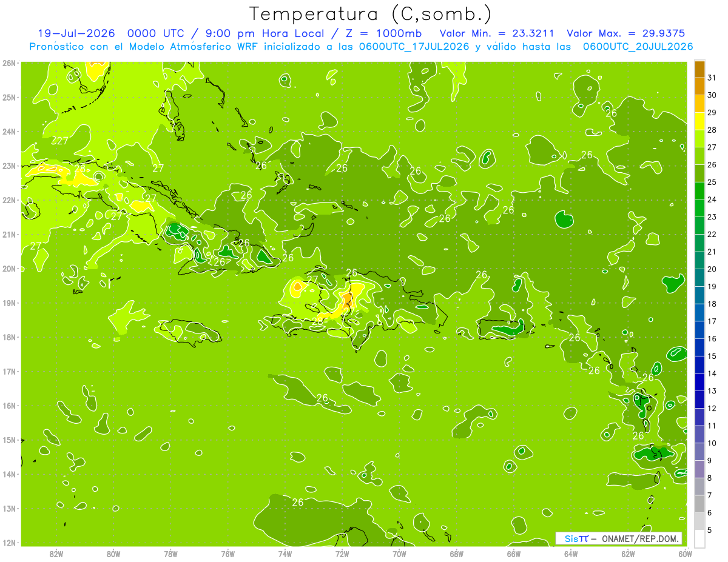Click the "9:00 pm Hora Local" text

(x=265, y=33)
